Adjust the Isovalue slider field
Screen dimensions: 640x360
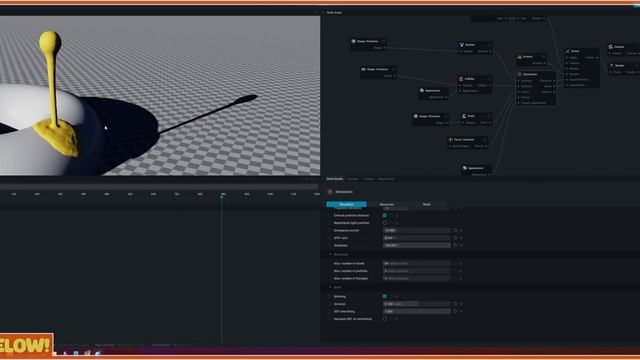[x=417, y=304]
